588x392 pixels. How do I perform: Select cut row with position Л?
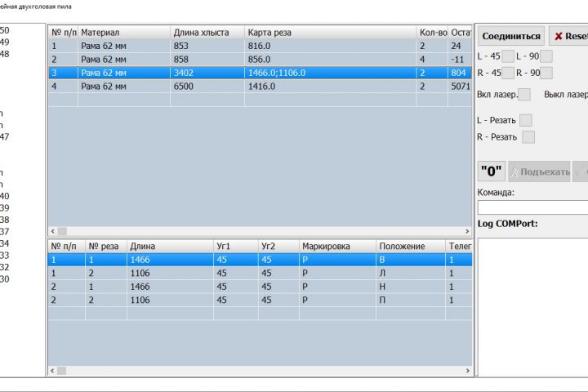point(260,273)
